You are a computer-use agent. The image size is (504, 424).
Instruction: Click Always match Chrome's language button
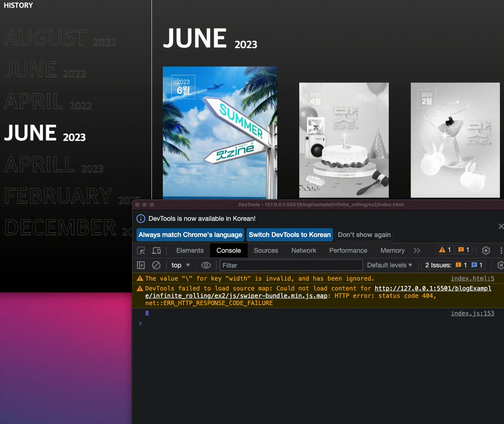(x=190, y=235)
